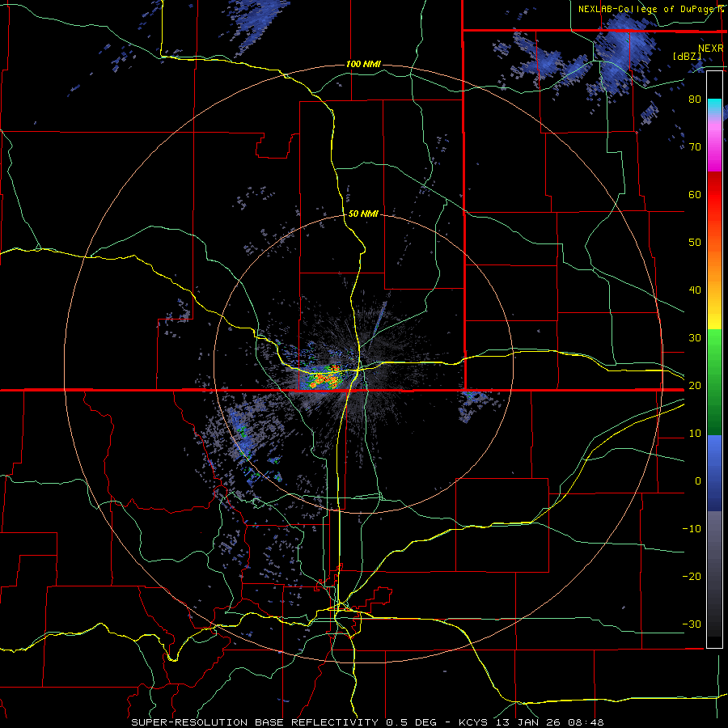Click the 70 dBZ scale value
The height and width of the screenshot is (728, 728).
pyautogui.click(x=695, y=146)
